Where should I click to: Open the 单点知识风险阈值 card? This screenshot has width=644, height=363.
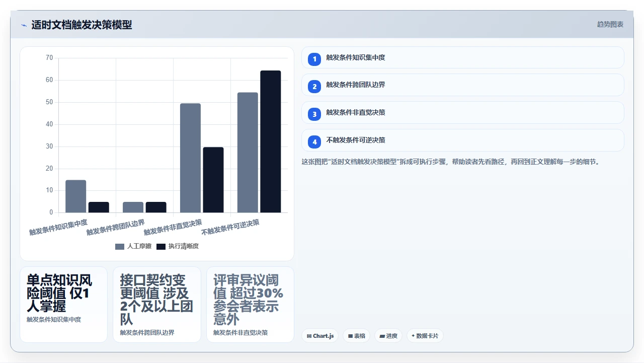tap(63, 305)
